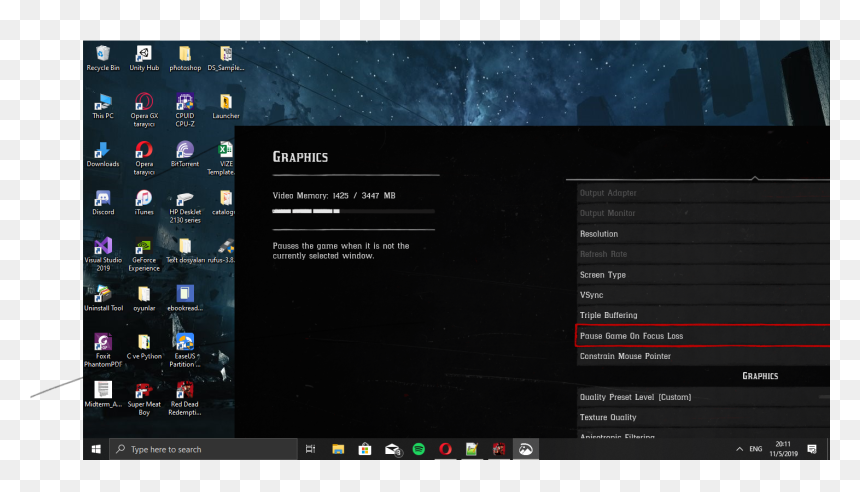Viewport: 860px width, 492px height.
Task: Open the Recycle Bin desktop icon
Action: (x=103, y=58)
